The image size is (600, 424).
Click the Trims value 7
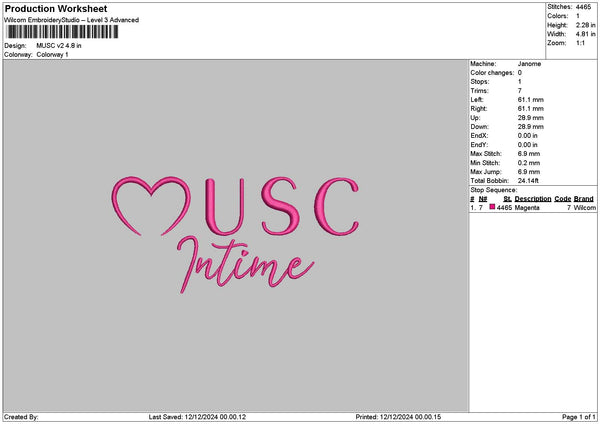(520, 91)
